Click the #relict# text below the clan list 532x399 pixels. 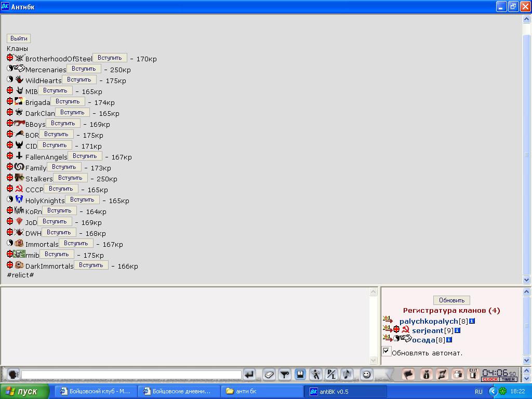click(20, 275)
